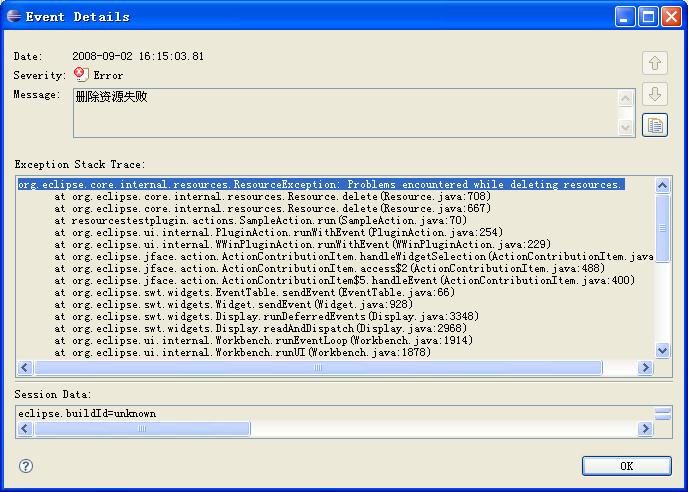Minimize the Event Details window
The width and height of the screenshot is (688, 492).
click(625, 17)
